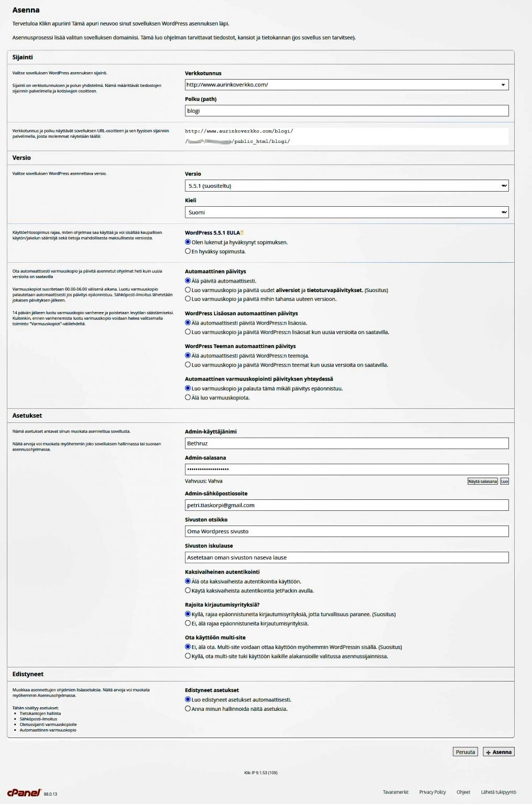
Task: Click the Sivuston otsikko input field
Action: tap(346, 531)
